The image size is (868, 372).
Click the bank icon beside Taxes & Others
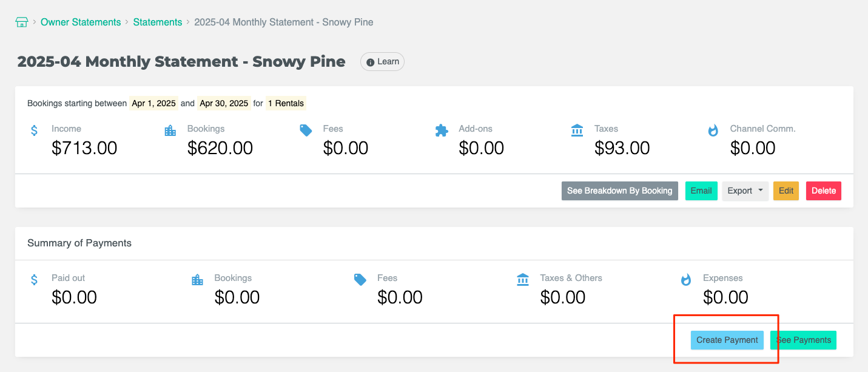(523, 279)
